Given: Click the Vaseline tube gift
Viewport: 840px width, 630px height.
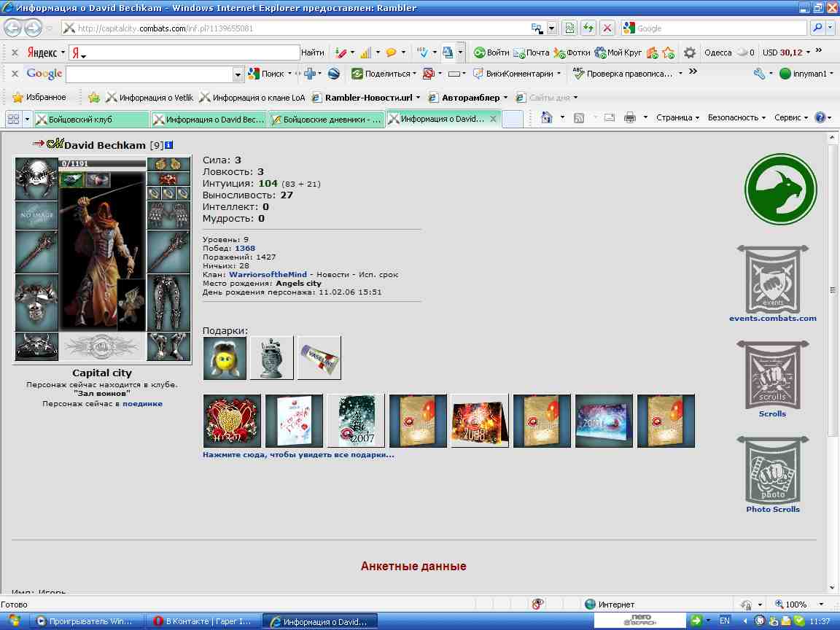Looking at the screenshot, I should (319, 358).
